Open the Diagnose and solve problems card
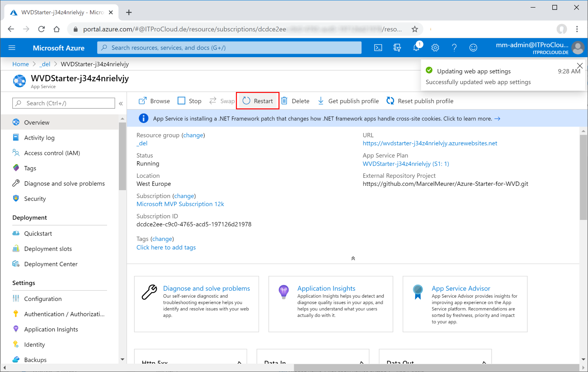This screenshot has height=372, width=588. (197, 304)
